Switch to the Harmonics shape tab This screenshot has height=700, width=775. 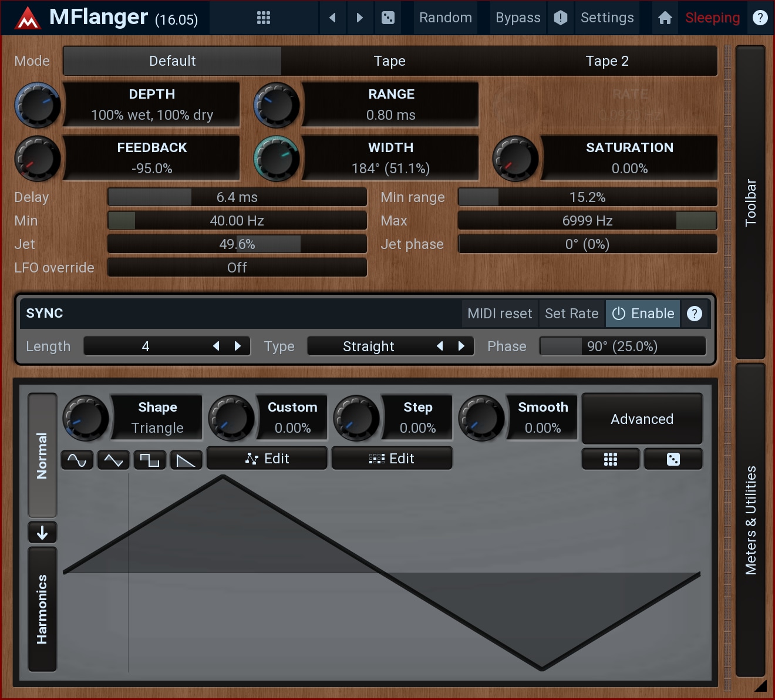(x=42, y=609)
